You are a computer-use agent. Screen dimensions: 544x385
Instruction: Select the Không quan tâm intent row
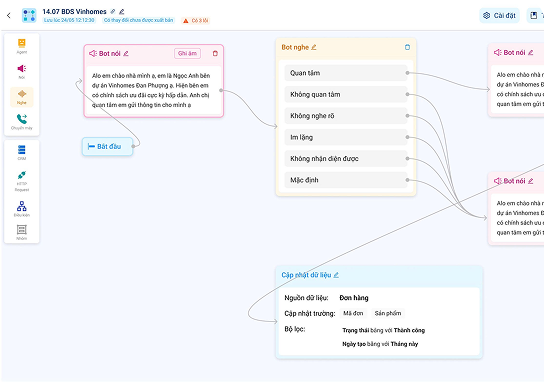pos(346,94)
